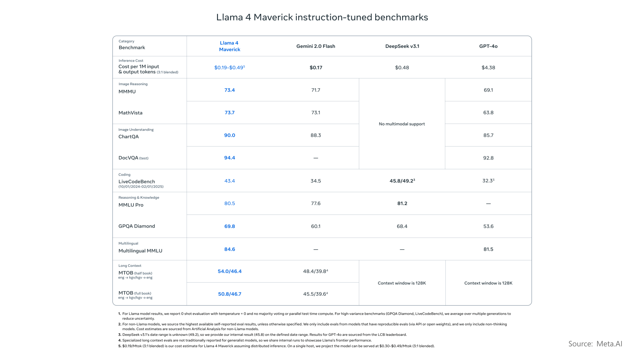644x362 pixels.
Task: Select the 'DeepSeek v3.1' column header
Action: (402, 46)
